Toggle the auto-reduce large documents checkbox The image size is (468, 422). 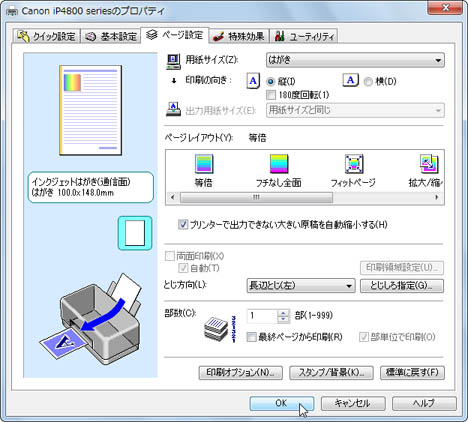point(183,225)
